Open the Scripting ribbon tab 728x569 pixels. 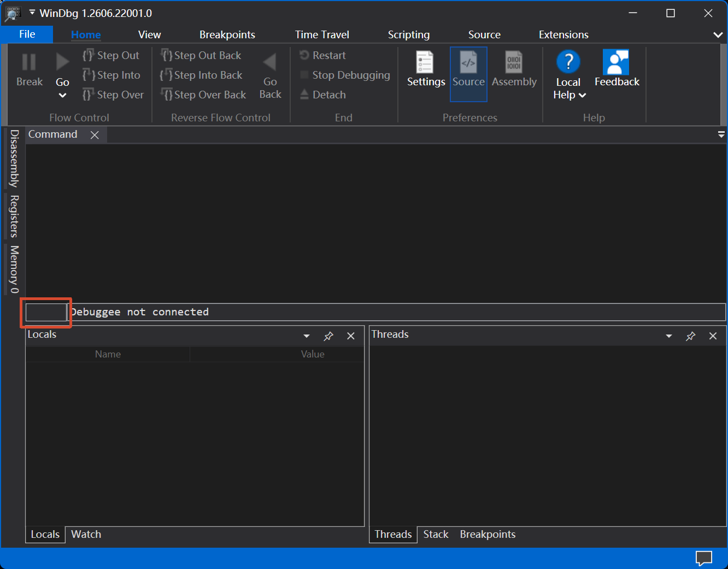click(409, 34)
